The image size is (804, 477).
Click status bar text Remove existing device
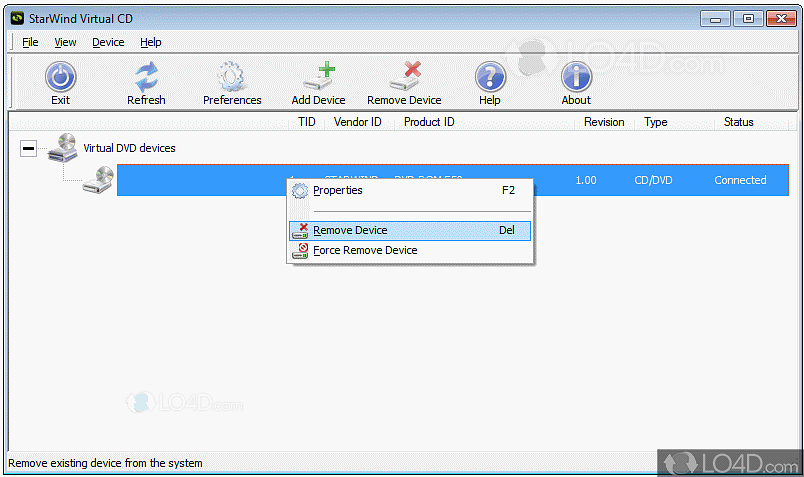pos(105,463)
